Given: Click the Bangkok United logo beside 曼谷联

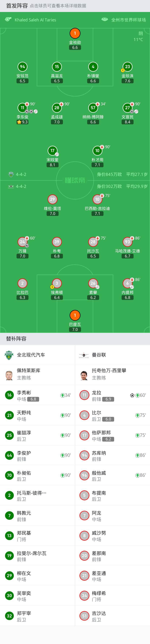Looking at the screenshot, I should tap(84, 355).
